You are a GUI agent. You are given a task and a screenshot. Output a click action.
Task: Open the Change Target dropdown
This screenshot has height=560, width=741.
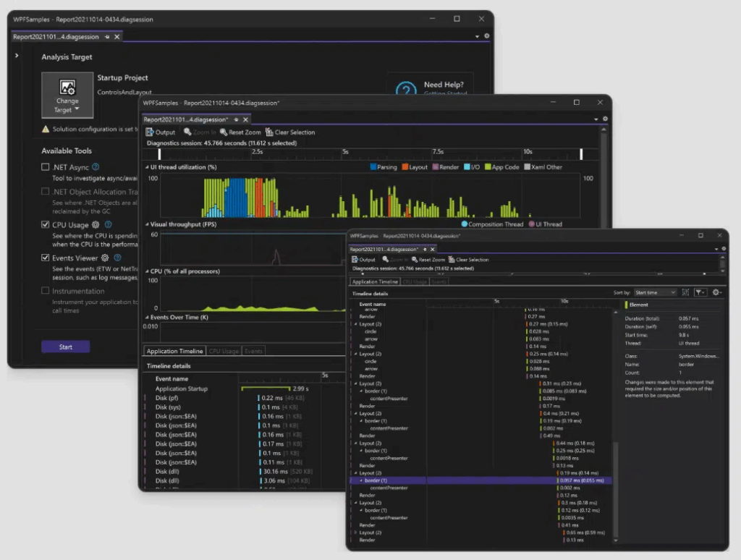click(x=67, y=95)
